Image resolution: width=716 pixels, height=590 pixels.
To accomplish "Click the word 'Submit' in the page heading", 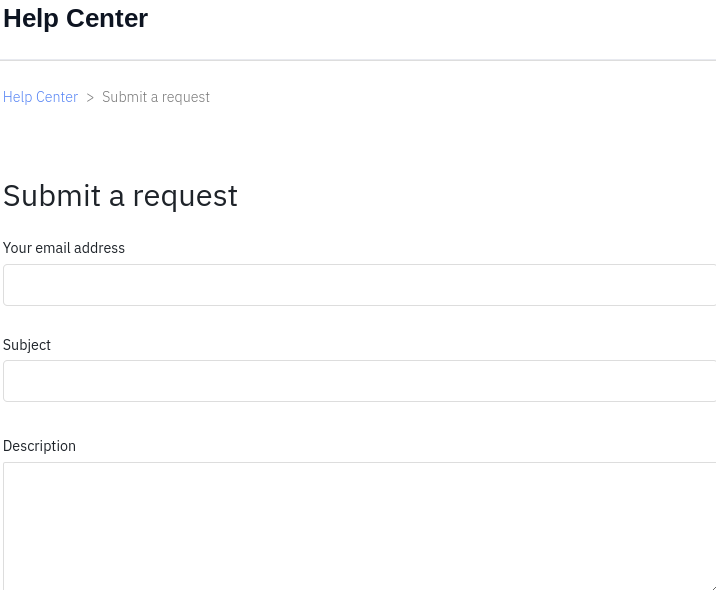I will pyautogui.click(x=52, y=195).
